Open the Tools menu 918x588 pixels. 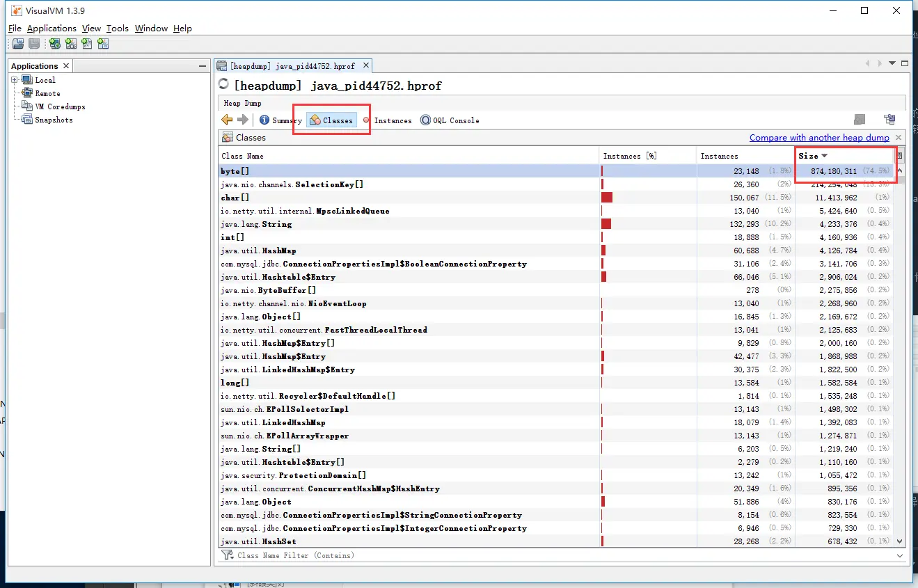(118, 29)
